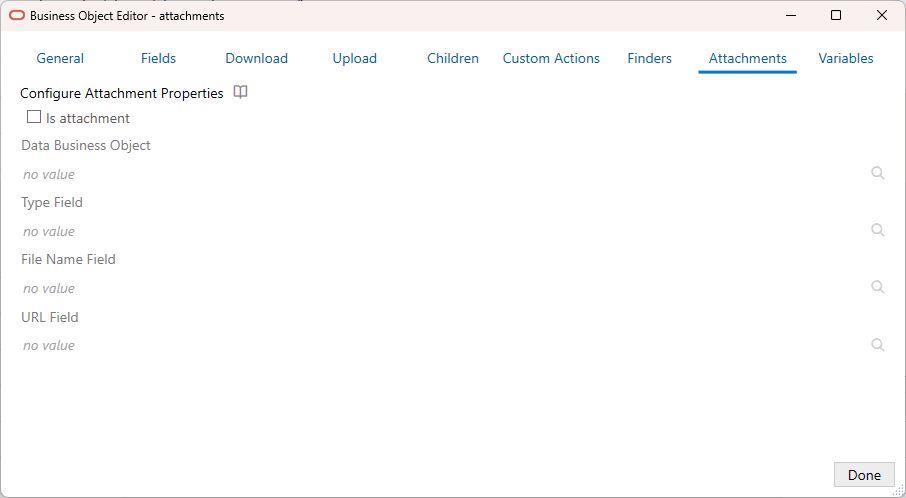
Task: Select the Attachments tab
Action: (x=748, y=58)
